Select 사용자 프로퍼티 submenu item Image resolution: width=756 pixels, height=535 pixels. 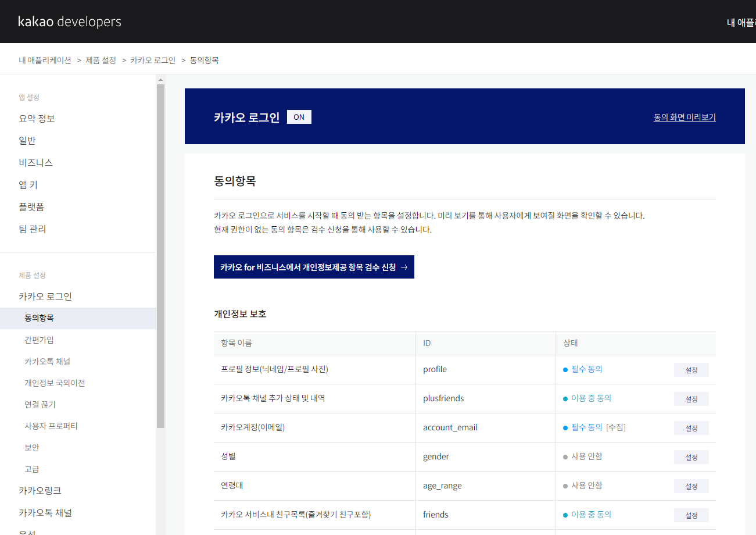click(51, 426)
